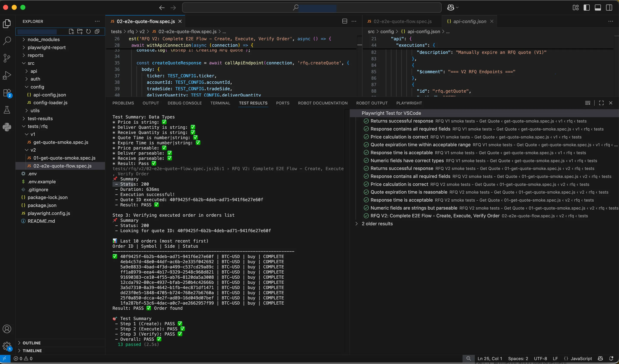Expand the node_modules folder
The height and width of the screenshot is (364, 619).
pos(44,39)
